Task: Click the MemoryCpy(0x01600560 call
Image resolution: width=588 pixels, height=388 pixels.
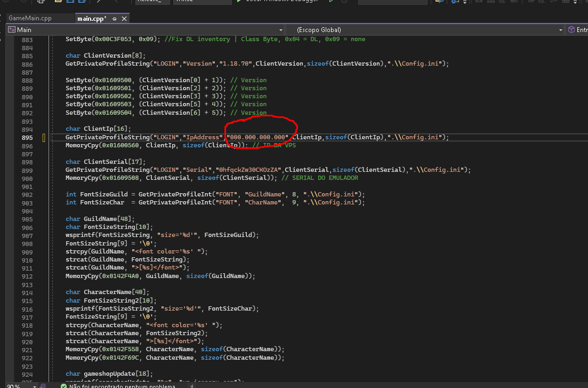Action: click(157, 145)
